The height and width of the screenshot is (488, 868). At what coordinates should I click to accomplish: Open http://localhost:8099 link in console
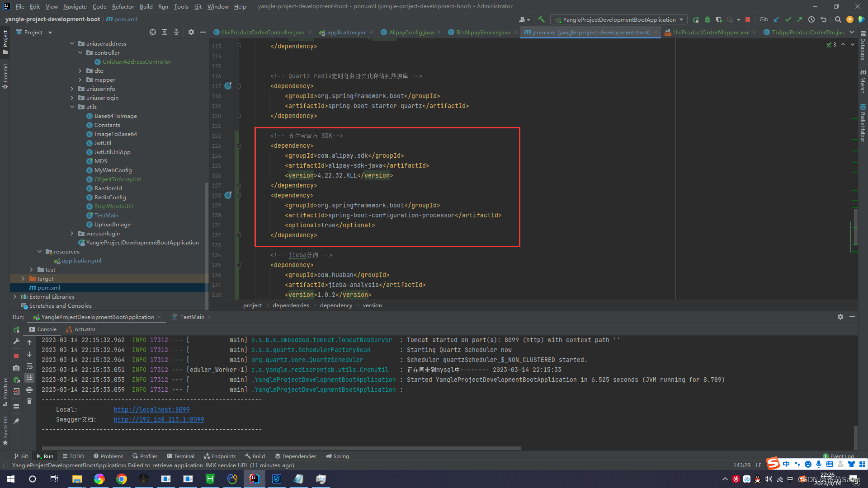pos(151,409)
